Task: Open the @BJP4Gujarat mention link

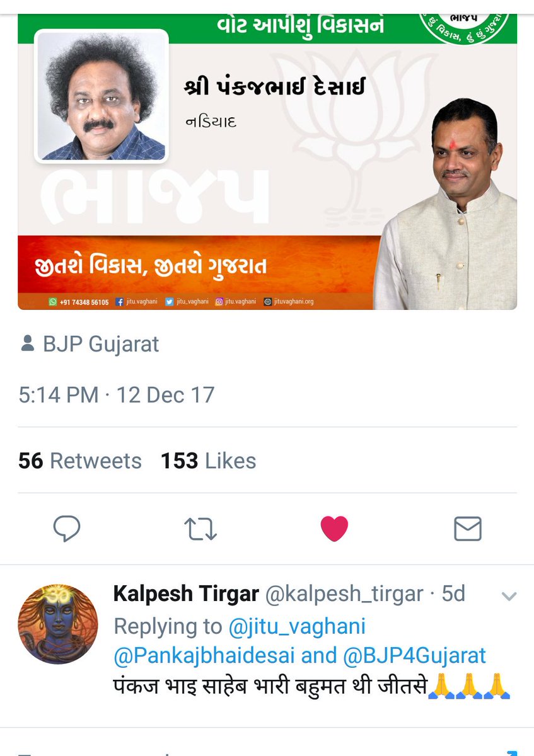Action: [415, 655]
